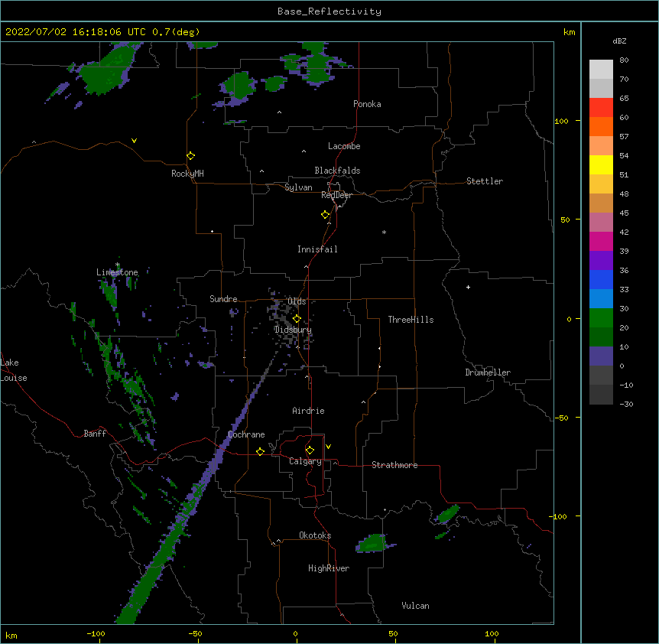Click the Stettler label
The height and width of the screenshot is (644, 659).
[485, 181]
